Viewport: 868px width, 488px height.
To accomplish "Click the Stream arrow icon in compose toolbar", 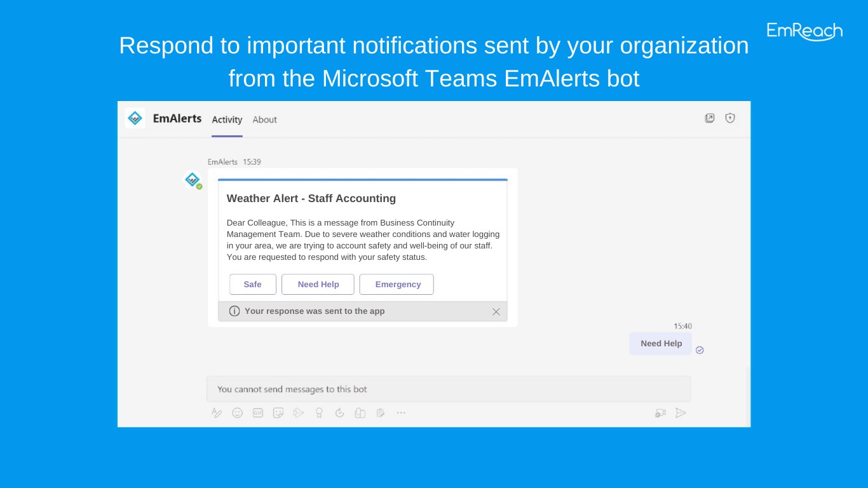I will (x=299, y=413).
